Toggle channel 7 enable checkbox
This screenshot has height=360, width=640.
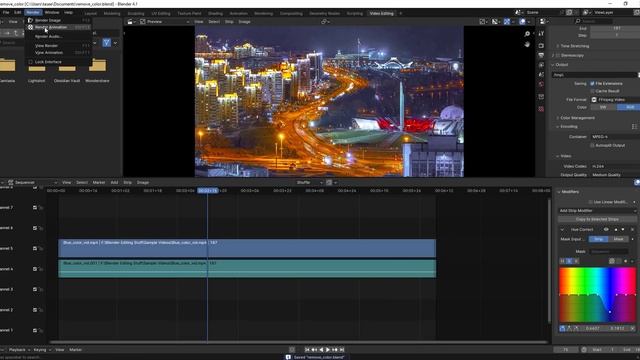coord(35,207)
